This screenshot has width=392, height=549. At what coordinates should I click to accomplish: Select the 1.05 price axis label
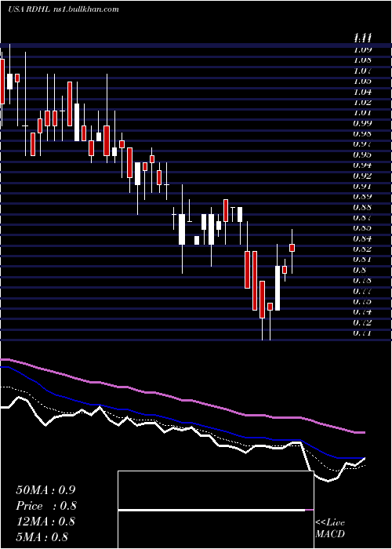tap(362, 82)
